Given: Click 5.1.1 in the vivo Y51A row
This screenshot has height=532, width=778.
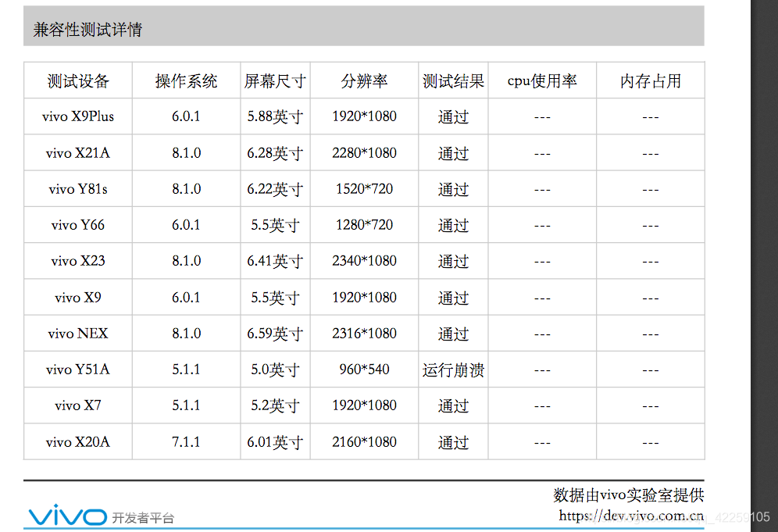Looking at the screenshot, I should [x=186, y=370].
